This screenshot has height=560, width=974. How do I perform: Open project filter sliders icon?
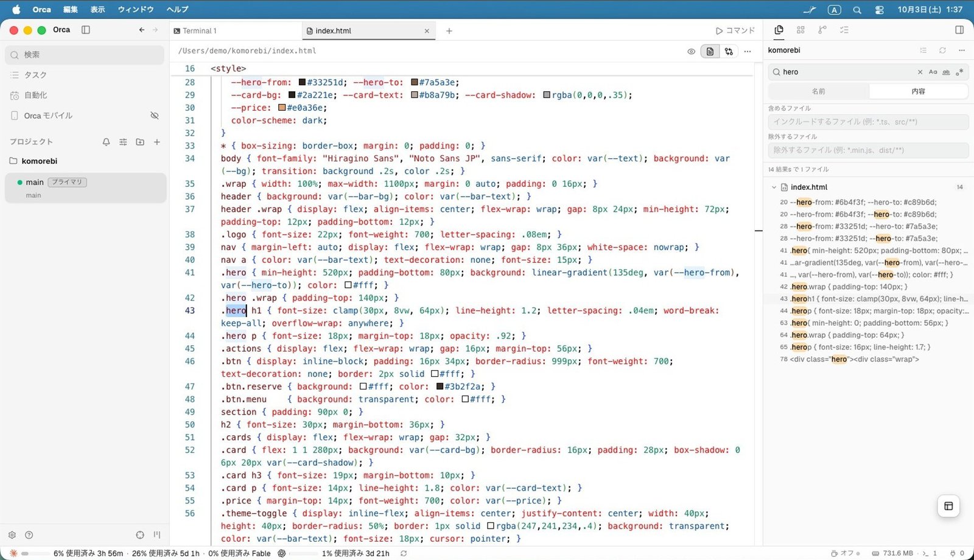point(123,142)
